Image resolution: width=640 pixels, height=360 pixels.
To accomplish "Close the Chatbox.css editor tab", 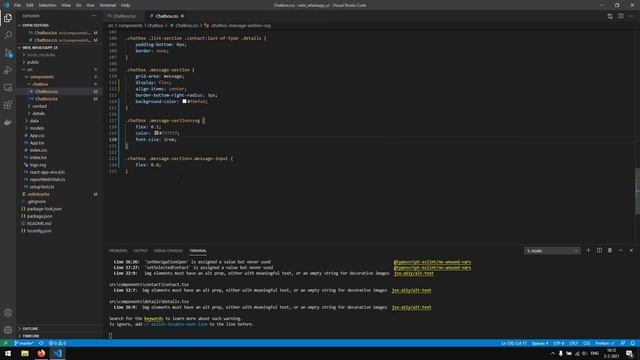I will click(x=182, y=16).
